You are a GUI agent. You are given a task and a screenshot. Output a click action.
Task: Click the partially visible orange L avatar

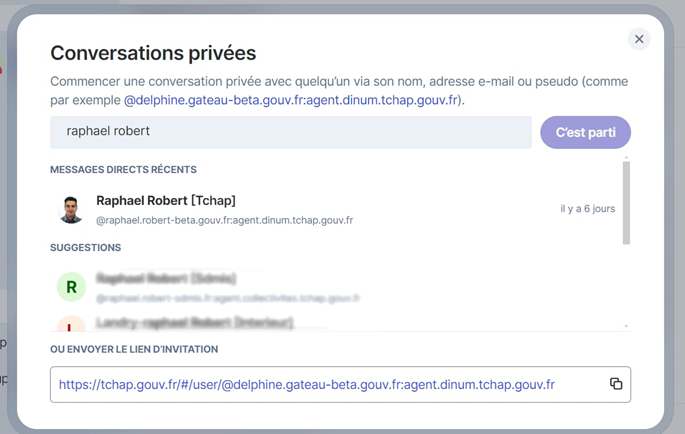coord(71,324)
